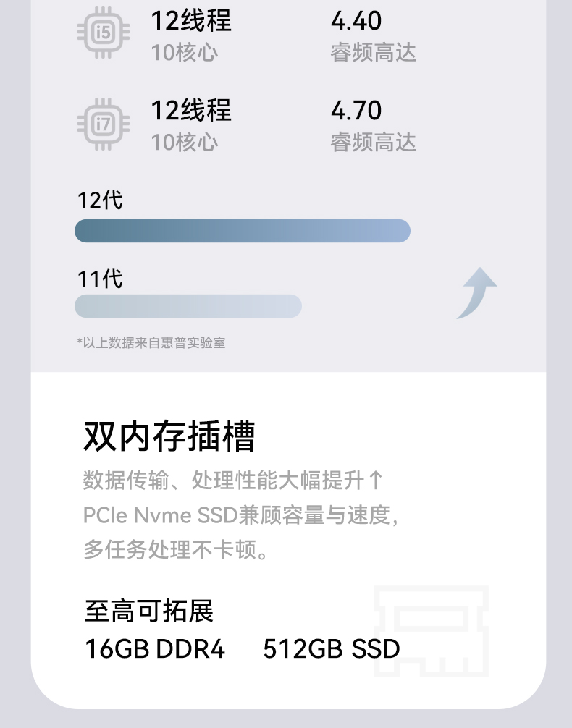Click the 以上数据来自惠普实验室 footnote

151,343
